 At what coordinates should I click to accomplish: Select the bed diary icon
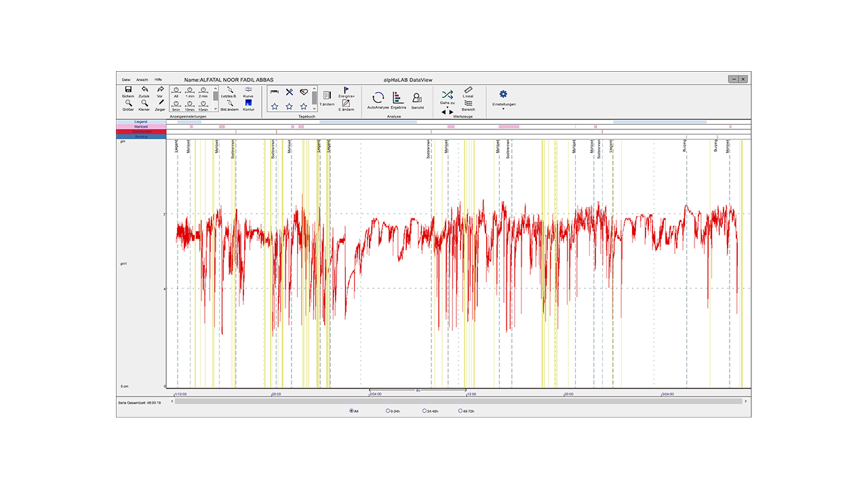(x=275, y=91)
